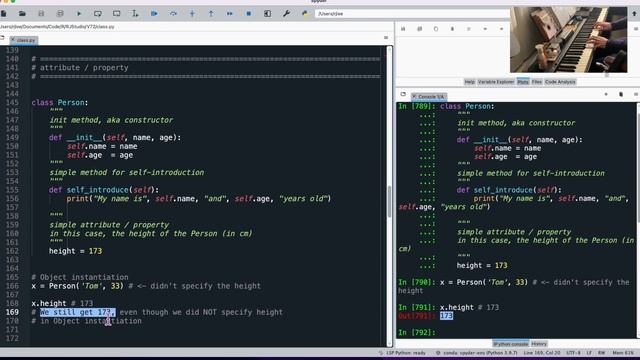Select the Console 1/A tab
The height and width of the screenshot is (360, 640).
pyautogui.click(x=429, y=97)
